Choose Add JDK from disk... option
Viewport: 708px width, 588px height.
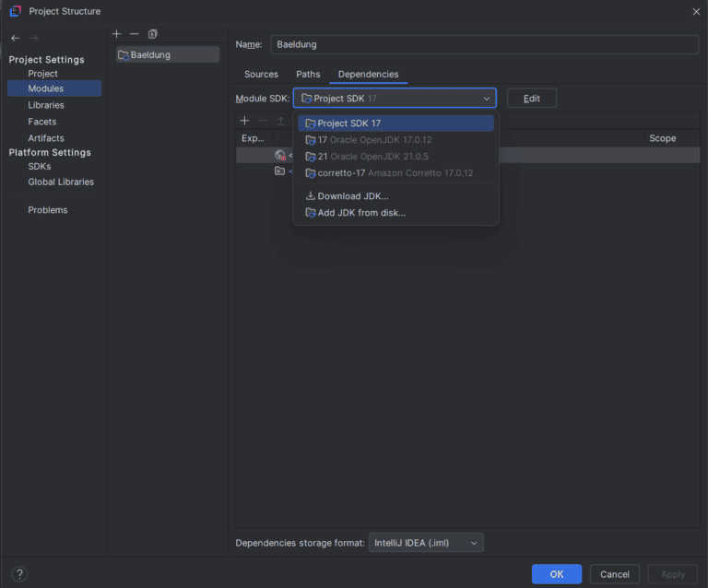[360, 213]
